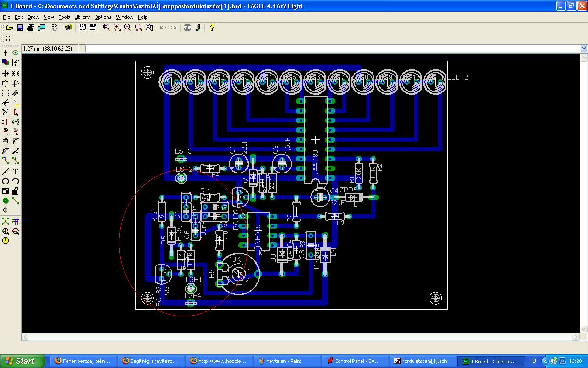Screen dimensions: 588x368
Task: Click into the command line input field
Action: point(333,48)
